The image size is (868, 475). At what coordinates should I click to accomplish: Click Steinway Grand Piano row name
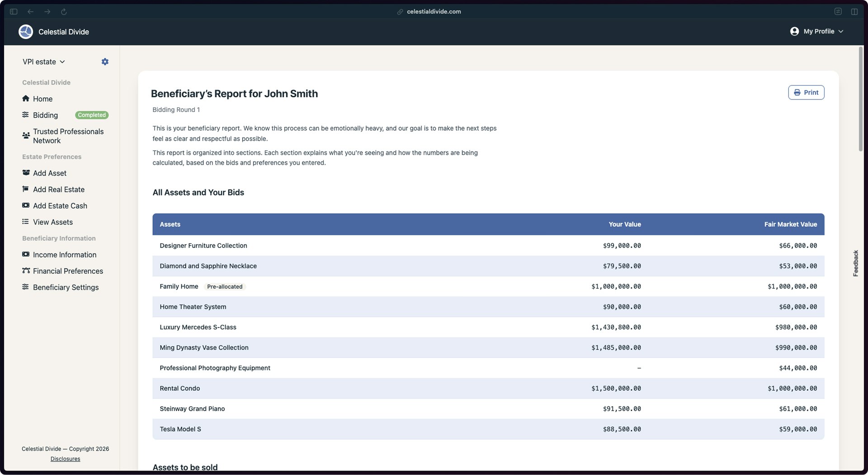click(192, 408)
